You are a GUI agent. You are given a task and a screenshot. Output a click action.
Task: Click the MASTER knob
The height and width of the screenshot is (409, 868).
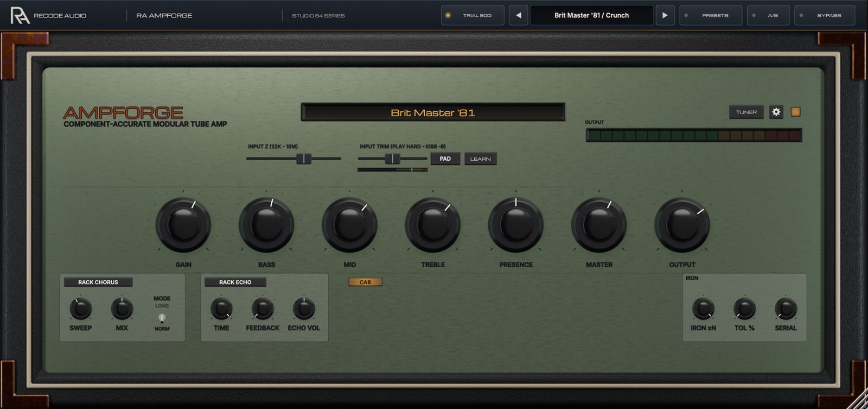pyautogui.click(x=599, y=224)
